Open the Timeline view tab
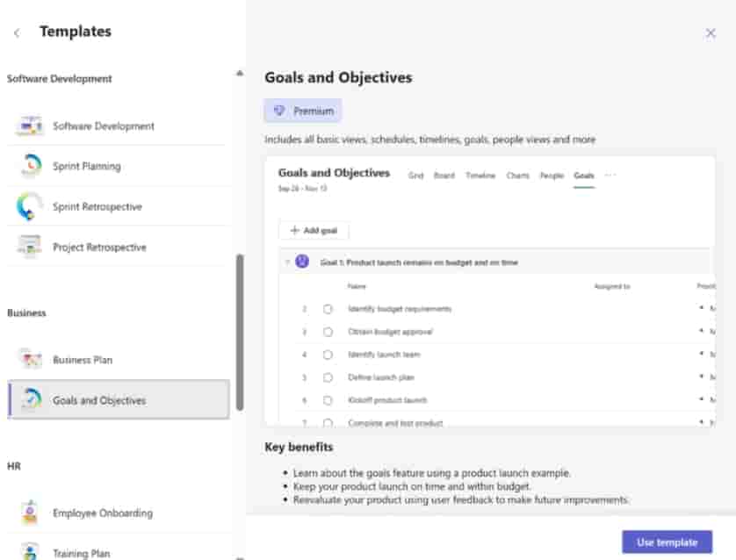Screen dimensions: 736x560 [x=480, y=176]
